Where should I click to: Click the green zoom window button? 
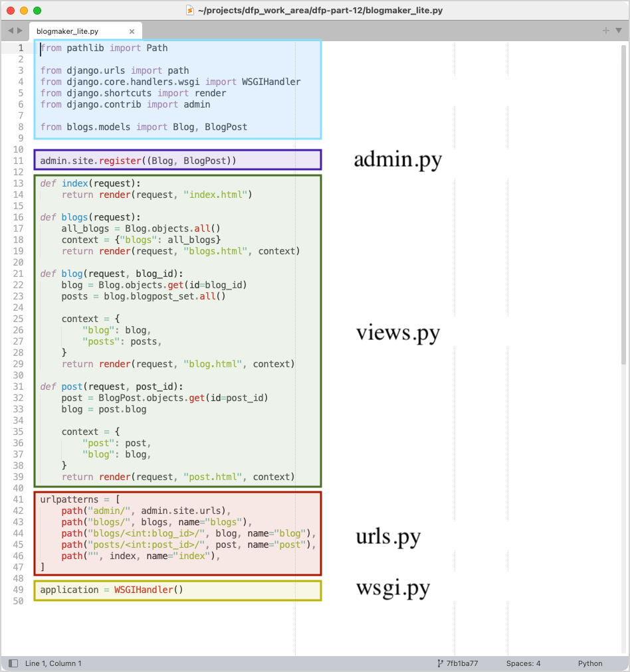click(37, 11)
